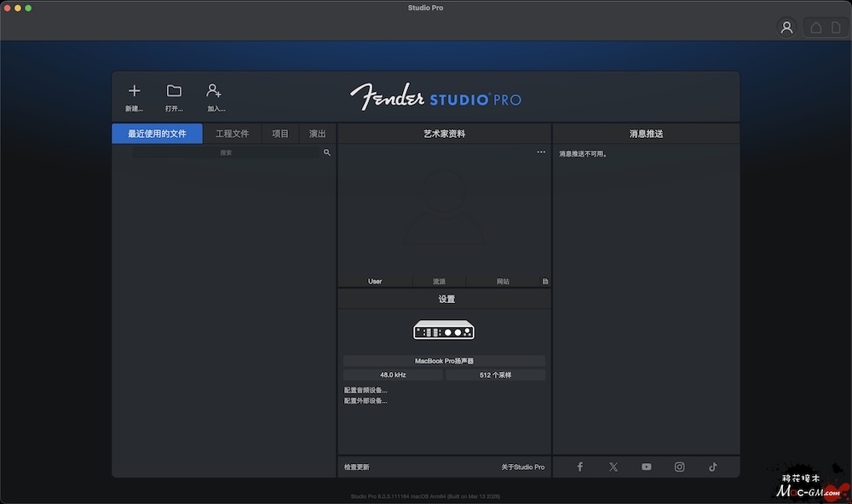Open the Instagram social link icon
The image size is (852, 504).
tap(679, 467)
